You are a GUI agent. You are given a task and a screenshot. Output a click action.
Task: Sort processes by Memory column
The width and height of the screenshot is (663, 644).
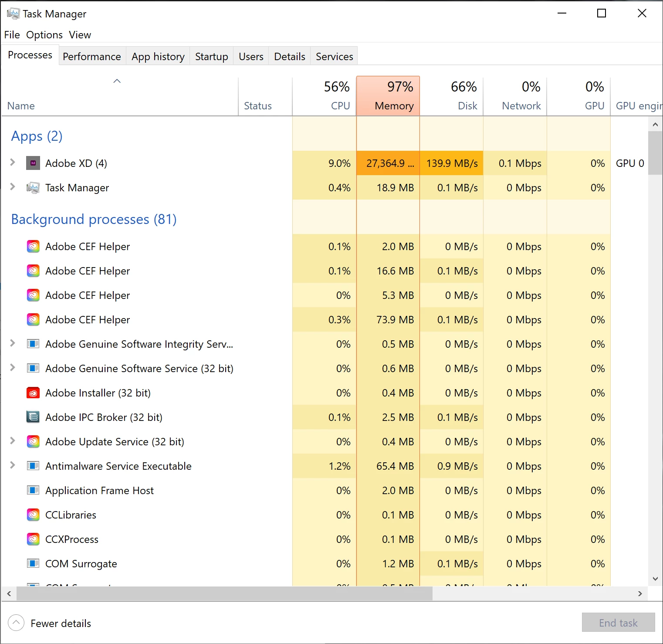pyautogui.click(x=388, y=96)
